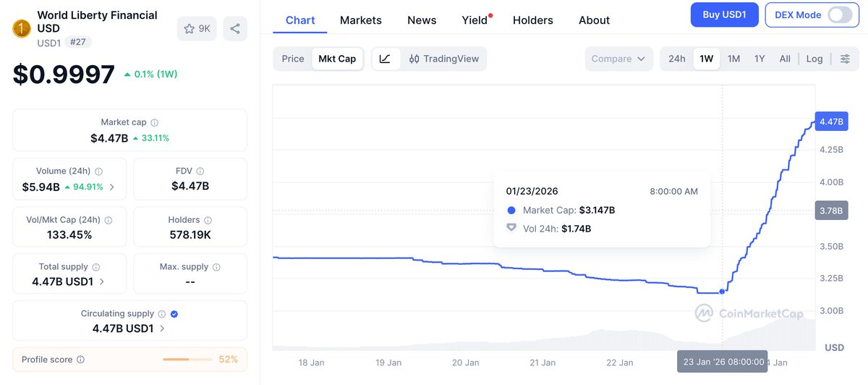The image size is (868, 385).
Task: Click Market cap info icon
Action: [x=154, y=123]
